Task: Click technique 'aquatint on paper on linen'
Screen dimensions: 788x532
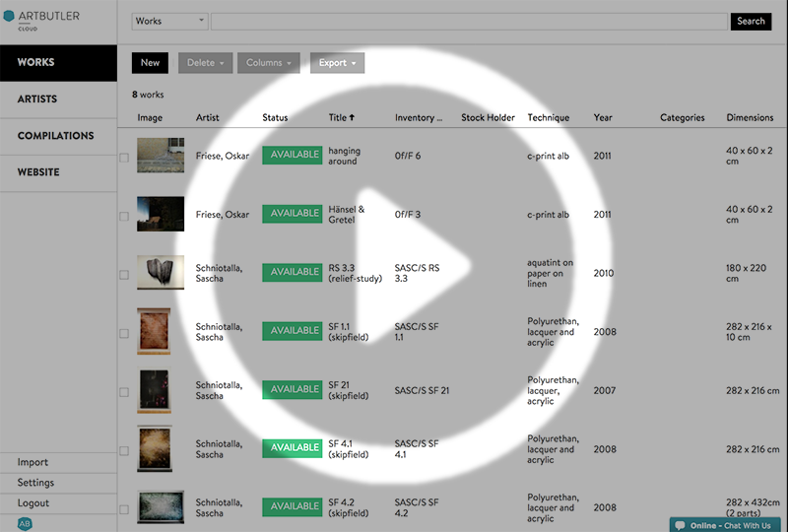Action: tap(550, 273)
